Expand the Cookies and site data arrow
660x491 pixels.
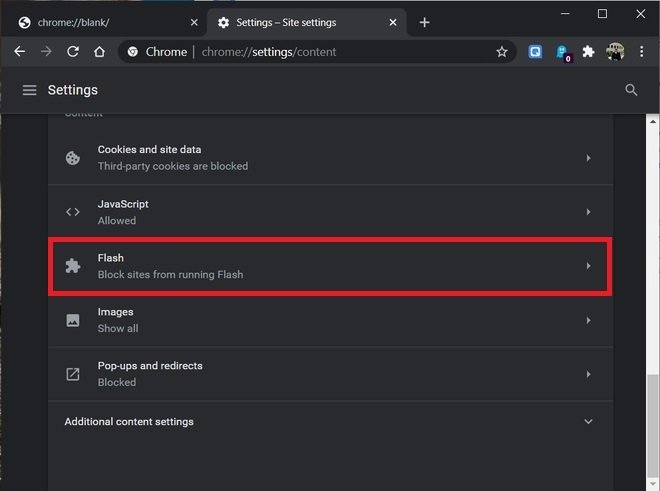coord(588,158)
